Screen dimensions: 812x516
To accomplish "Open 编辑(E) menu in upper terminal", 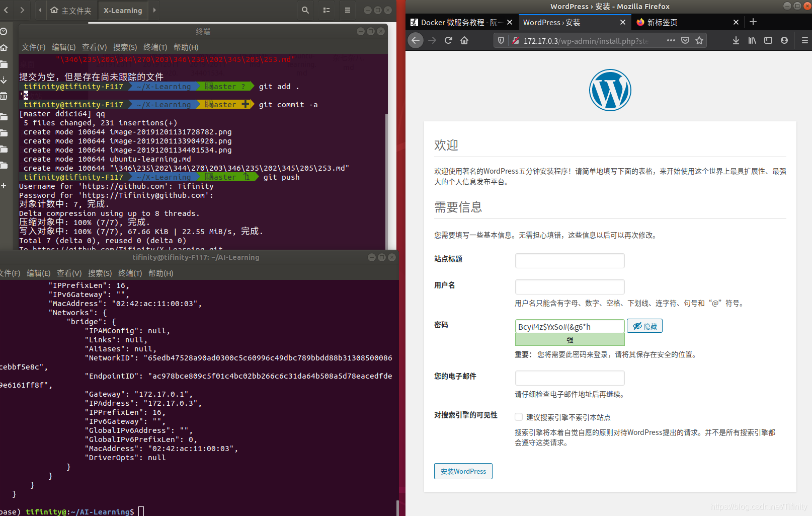I will coord(63,47).
